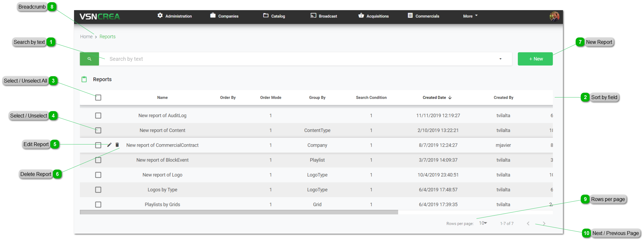Viewport: 644px width, 241px height.
Task: Open the Catalog menu
Action: 274,16
